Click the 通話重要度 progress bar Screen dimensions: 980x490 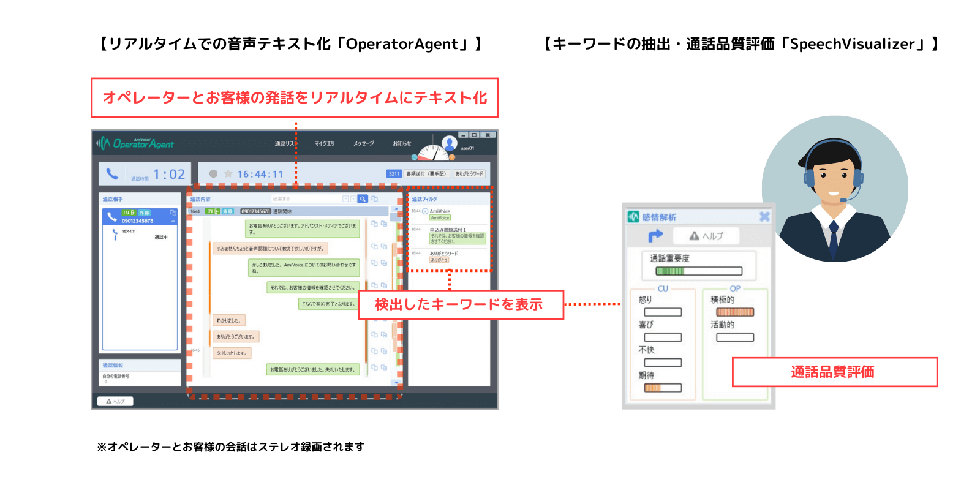pyautogui.click(x=699, y=271)
